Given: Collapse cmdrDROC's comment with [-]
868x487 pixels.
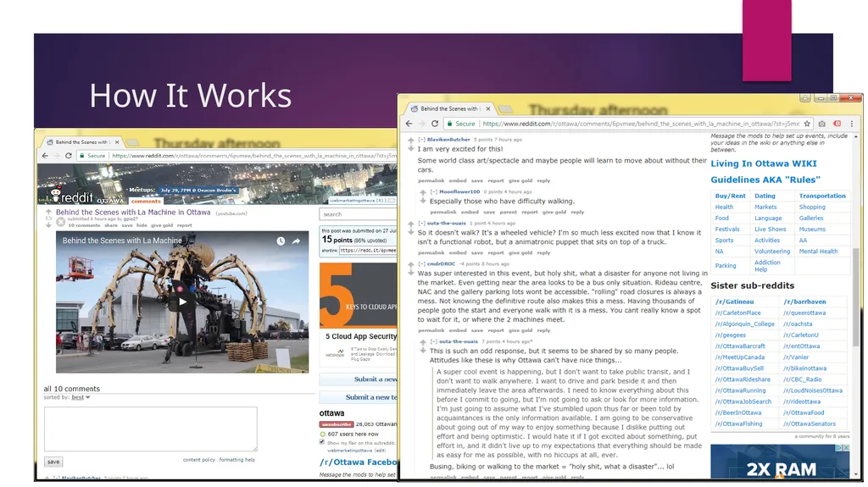Looking at the screenshot, I should 421,263.
